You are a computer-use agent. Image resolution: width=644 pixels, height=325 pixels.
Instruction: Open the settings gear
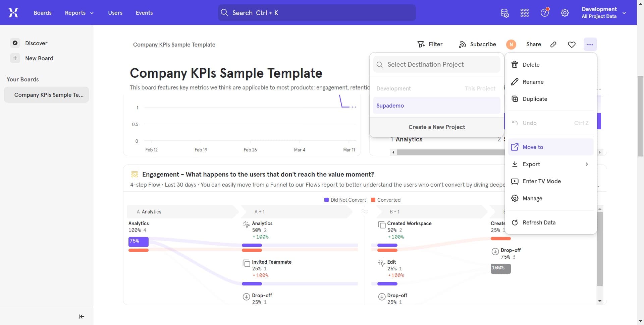(x=565, y=13)
